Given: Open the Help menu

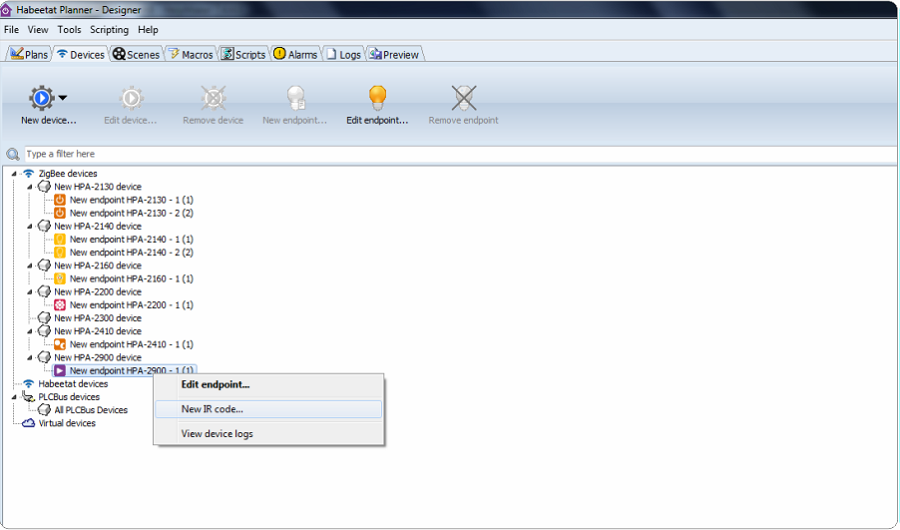Looking at the screenshot, I should click(148, 29).
